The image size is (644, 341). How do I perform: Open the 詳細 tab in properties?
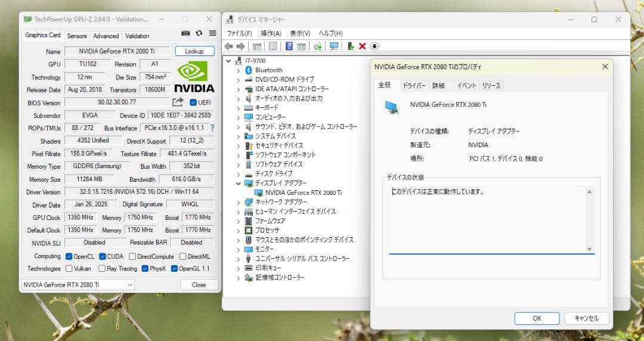(x=439, y=85)
